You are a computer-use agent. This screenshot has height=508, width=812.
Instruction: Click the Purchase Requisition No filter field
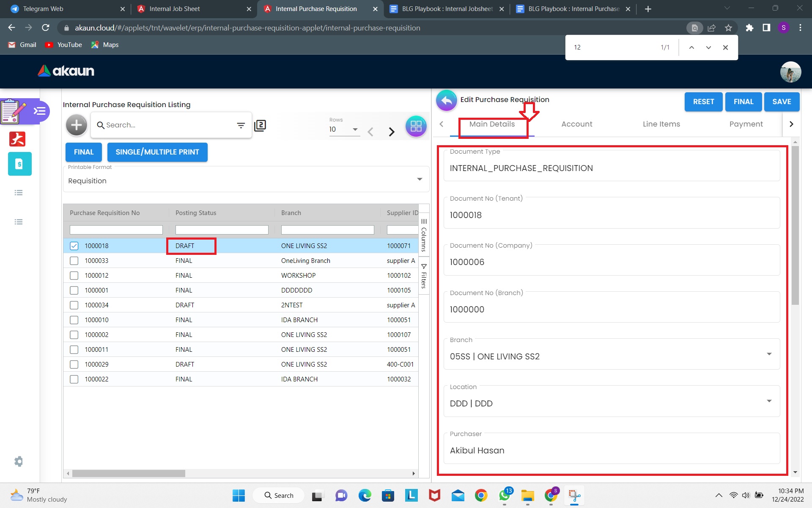(x=116, y=230)
